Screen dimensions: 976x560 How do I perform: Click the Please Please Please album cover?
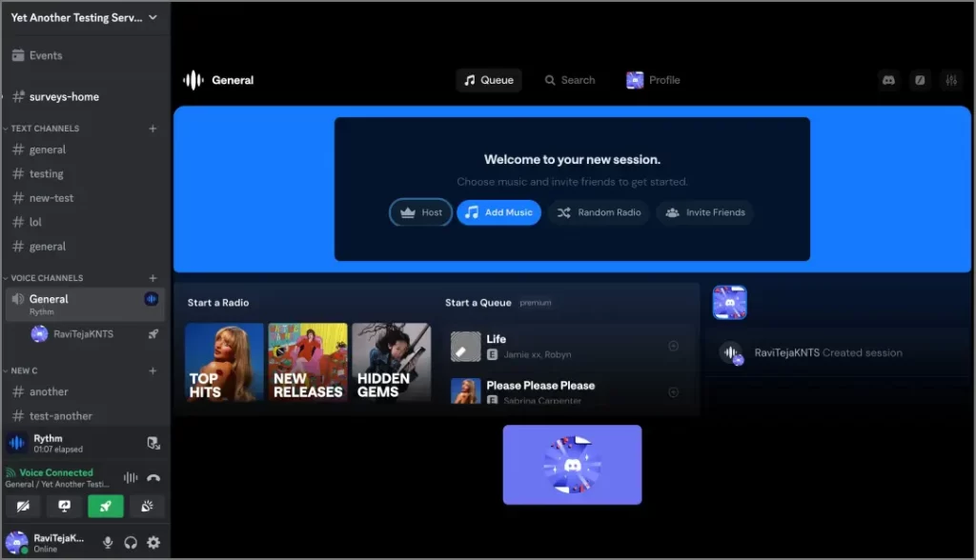(465, 391)
